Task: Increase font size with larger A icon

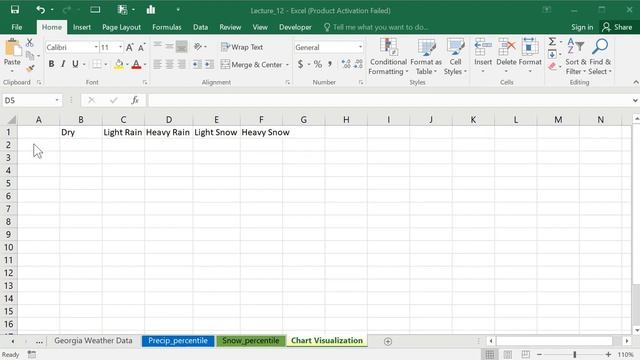Action: coord(129,47)
